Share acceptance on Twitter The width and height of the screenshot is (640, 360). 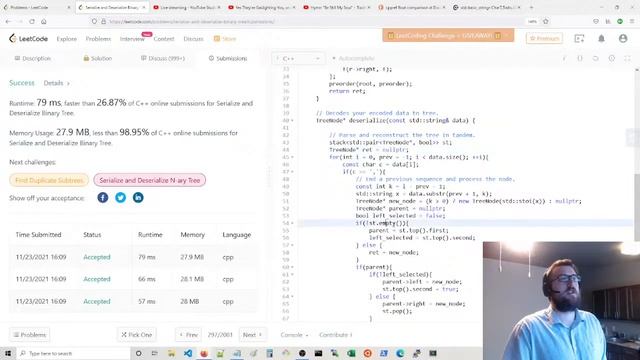[120, 198]
